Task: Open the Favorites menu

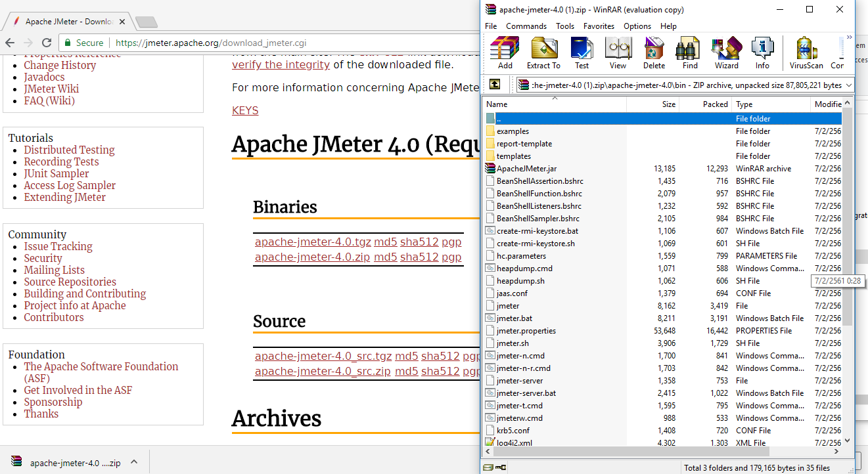Action: 599,26
